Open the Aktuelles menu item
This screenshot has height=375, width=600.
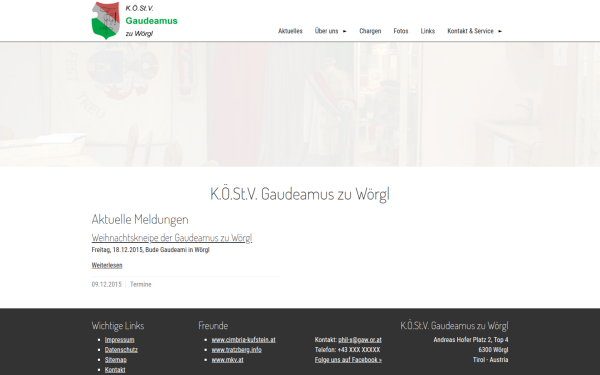coord(290,31)
